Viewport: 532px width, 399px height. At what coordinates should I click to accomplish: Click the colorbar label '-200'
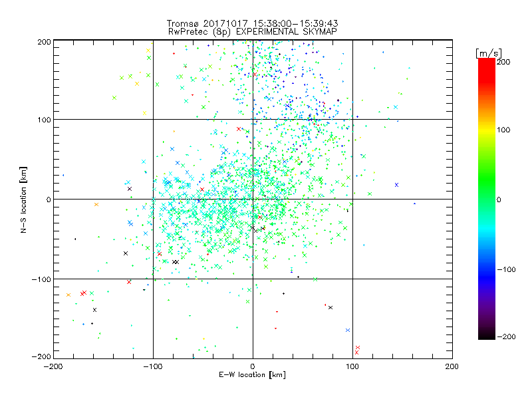click(507, 336)
